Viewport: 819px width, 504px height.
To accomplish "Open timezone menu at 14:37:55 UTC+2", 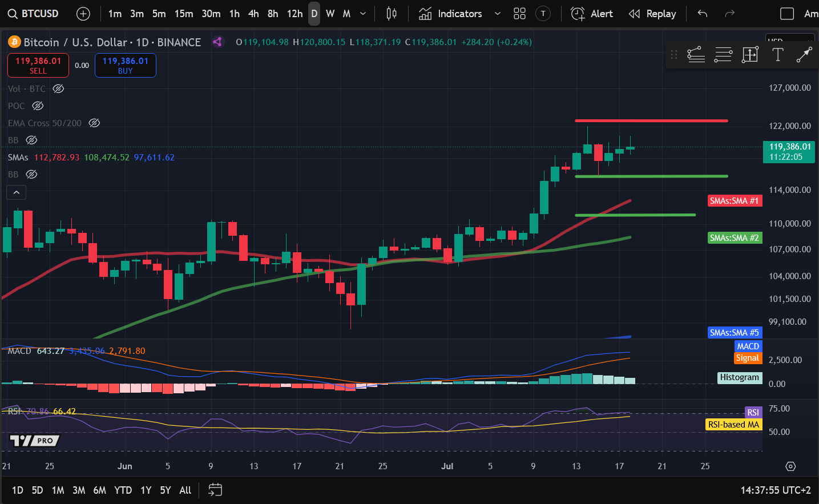I will (x=776, y=490).
